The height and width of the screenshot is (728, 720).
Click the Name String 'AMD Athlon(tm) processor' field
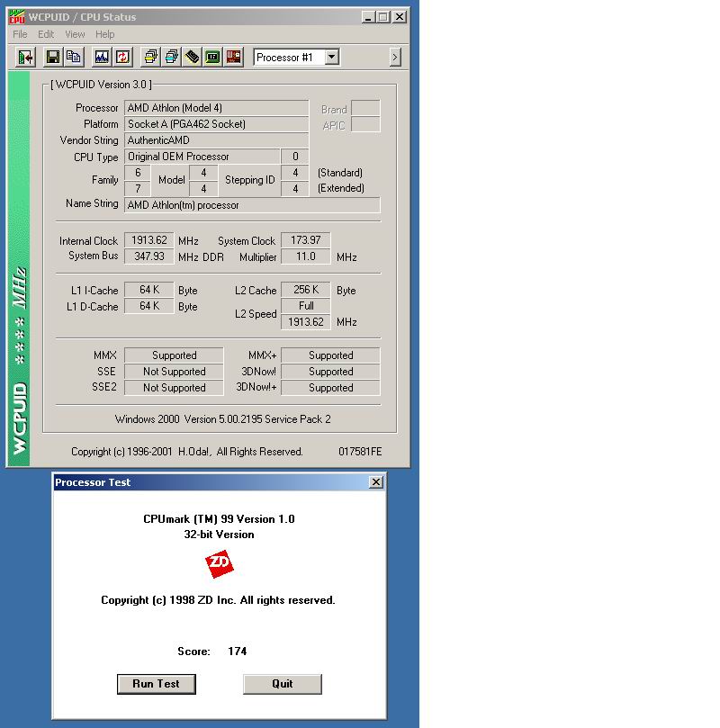click(252, 205)
